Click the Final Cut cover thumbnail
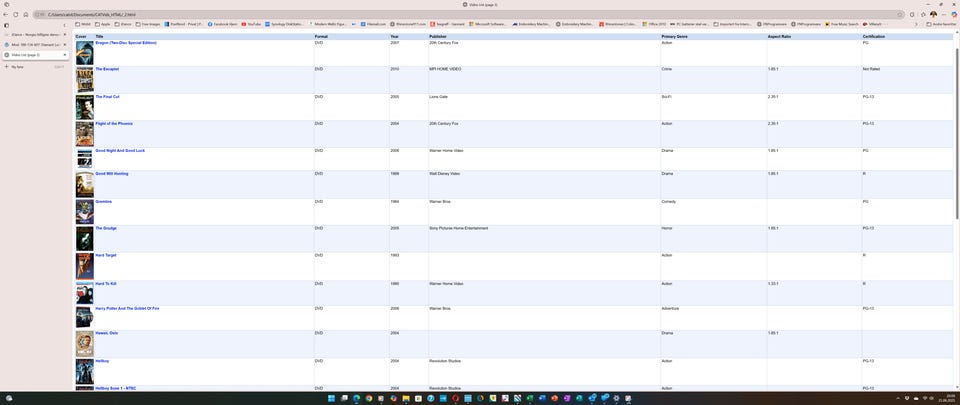This screenshot has width=960, height=405. [x=84, y=107]
